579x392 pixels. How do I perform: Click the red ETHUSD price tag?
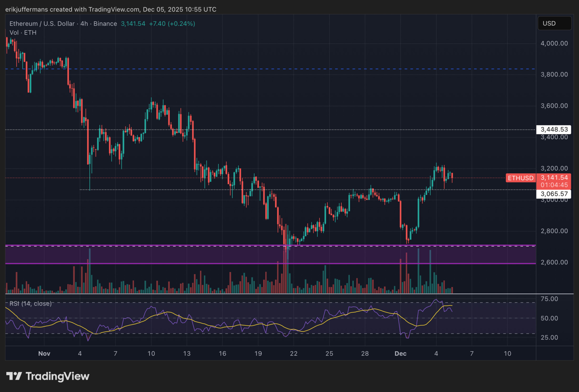tap(520, 178)
